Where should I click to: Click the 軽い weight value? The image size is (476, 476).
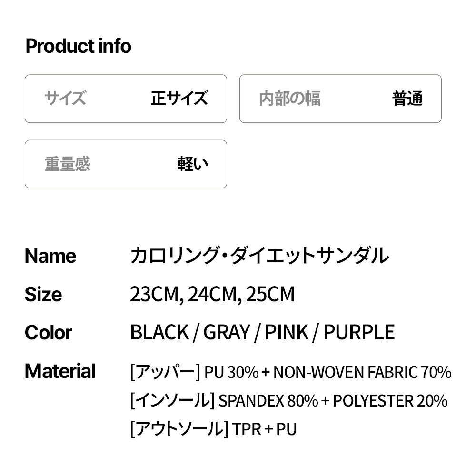pyautogui.click(x=193, y=164)
